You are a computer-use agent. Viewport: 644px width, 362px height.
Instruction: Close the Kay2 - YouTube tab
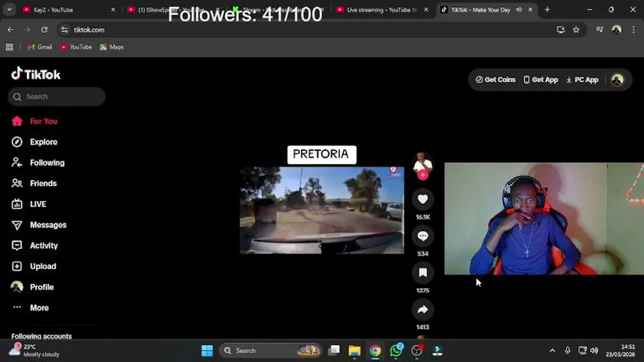[x=113, y=10]
